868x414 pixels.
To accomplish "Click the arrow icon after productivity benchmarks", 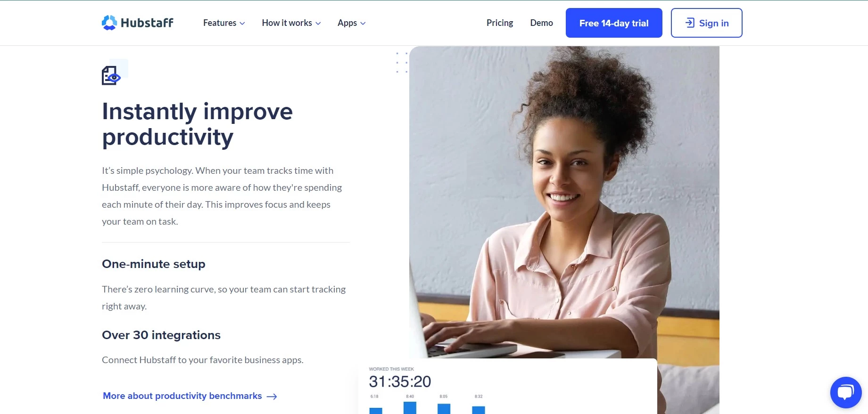I will pyautogui.click(x=272, y=397).
